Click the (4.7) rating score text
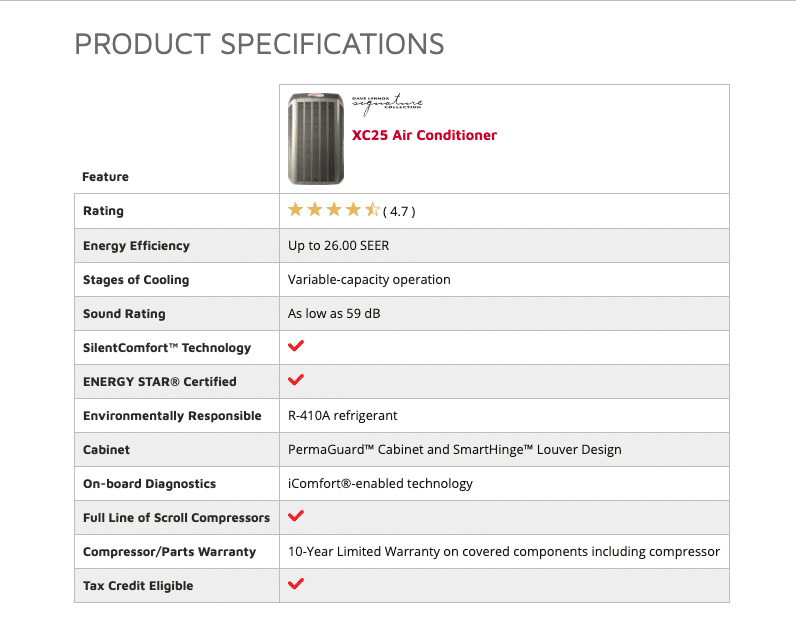The height and width of the screenshot is (629, 796). [399, 211]
